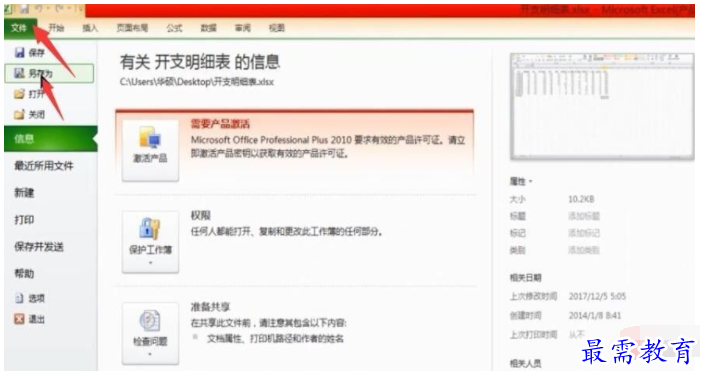The width and height of the screenshot is (703, 383).
Task: Click 添加标题 field next to 标题
Action: [x=584, y=216]
